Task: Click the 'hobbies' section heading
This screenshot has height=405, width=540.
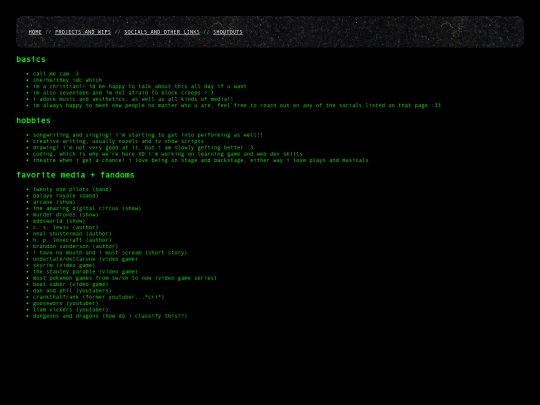Action: [x=33, y=121]
